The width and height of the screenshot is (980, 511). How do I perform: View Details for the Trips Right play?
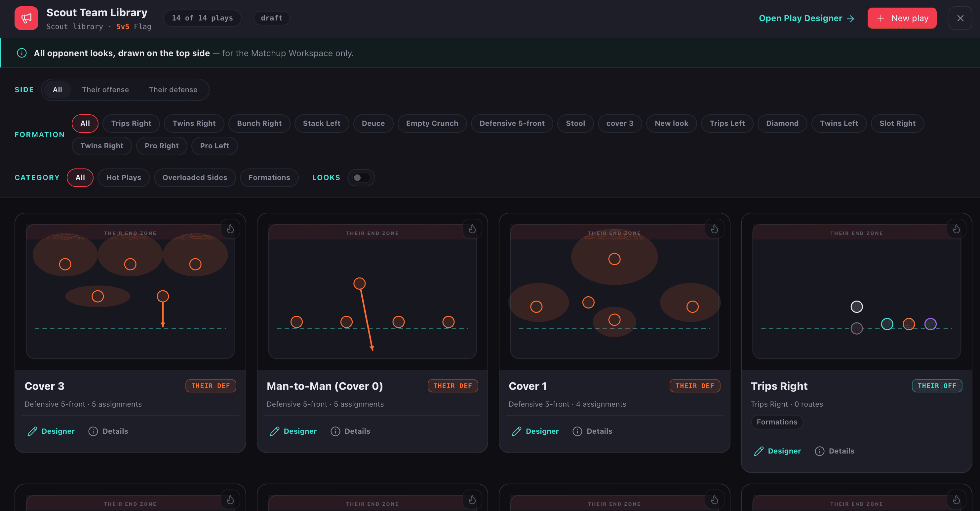pyautogui.click(x=835, y=451)
